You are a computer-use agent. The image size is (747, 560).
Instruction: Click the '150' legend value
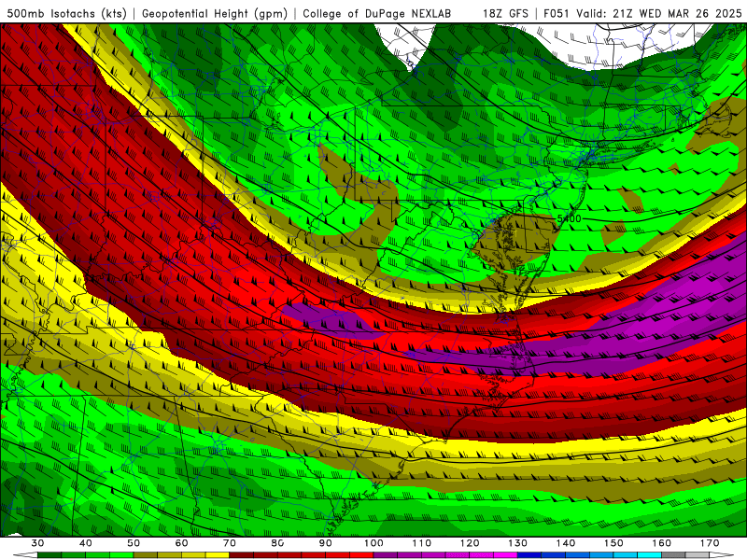point(613,543)
